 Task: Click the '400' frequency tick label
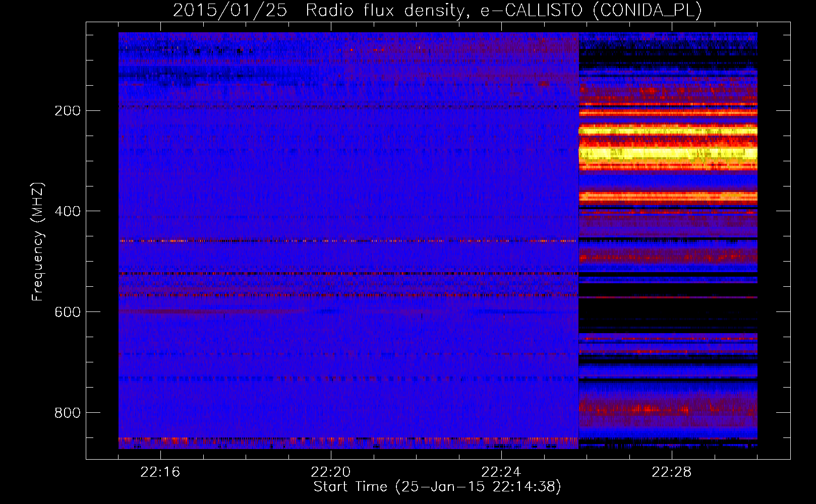pyautogui.click(x=68, y=211)
